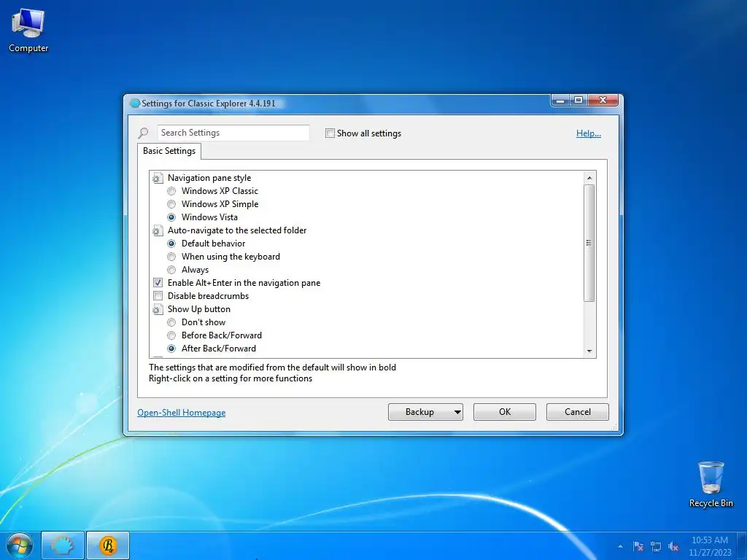Click the Navigation pane style gear icon
Screen dimensions: 747x560
pos(158,178)
